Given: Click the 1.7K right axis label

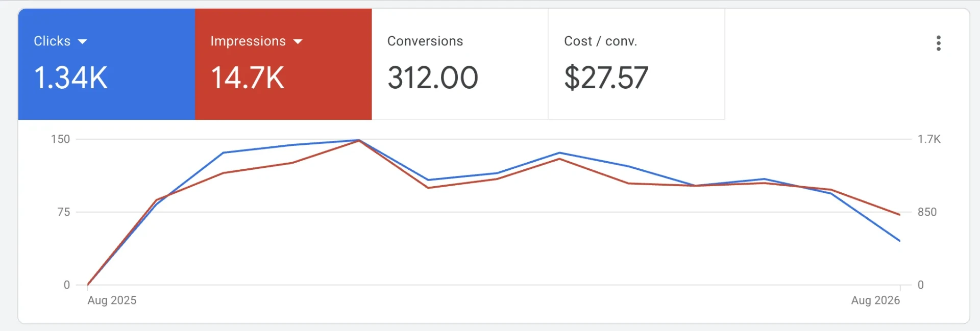Looking at the screenshot, I should (929, 139).
